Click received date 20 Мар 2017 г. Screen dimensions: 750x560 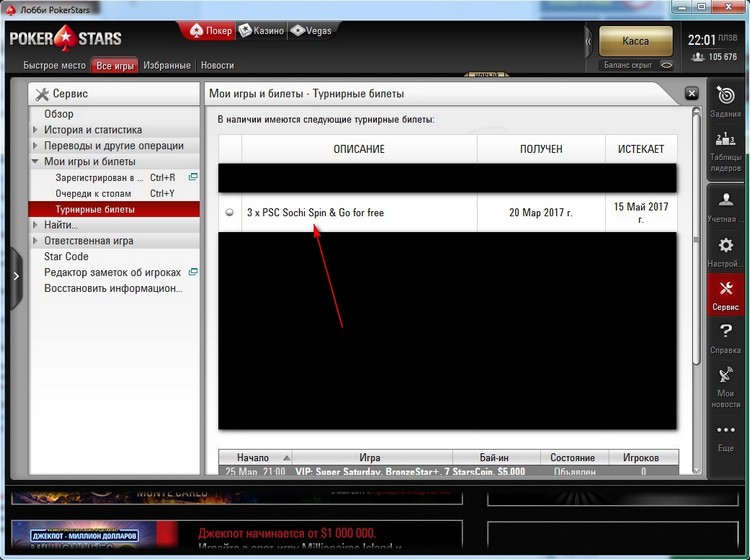(540, 212)
